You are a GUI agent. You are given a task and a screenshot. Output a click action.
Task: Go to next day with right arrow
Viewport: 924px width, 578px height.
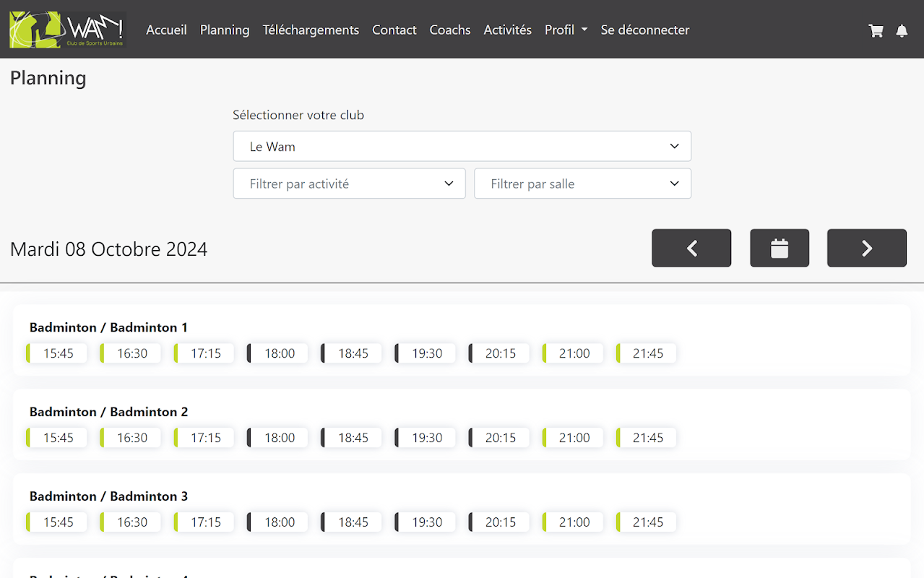coord(867,248)
